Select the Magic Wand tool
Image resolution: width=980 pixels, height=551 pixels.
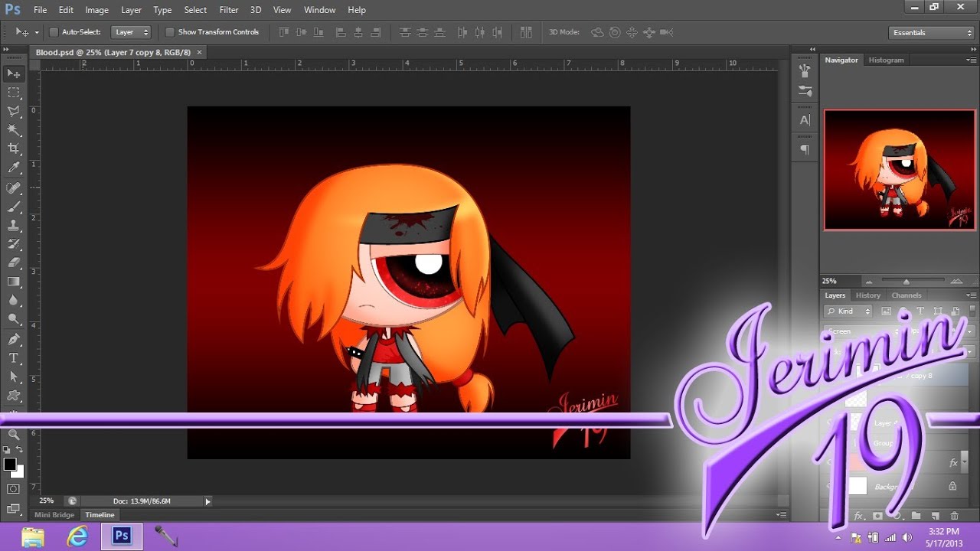pos(14,130)
